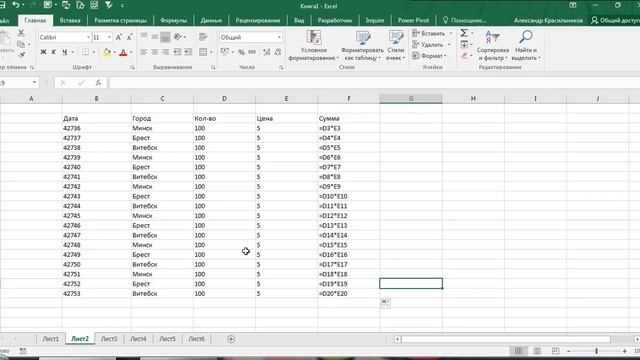The height and width of the screenshot is (360, 640).
Task: Click the text orientation icon
Action: 178,37
